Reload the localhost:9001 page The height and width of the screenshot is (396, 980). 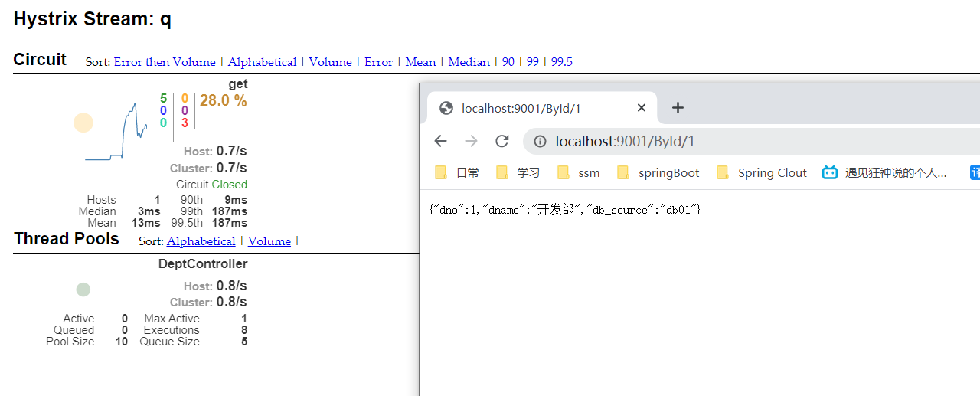coord(502,141)
